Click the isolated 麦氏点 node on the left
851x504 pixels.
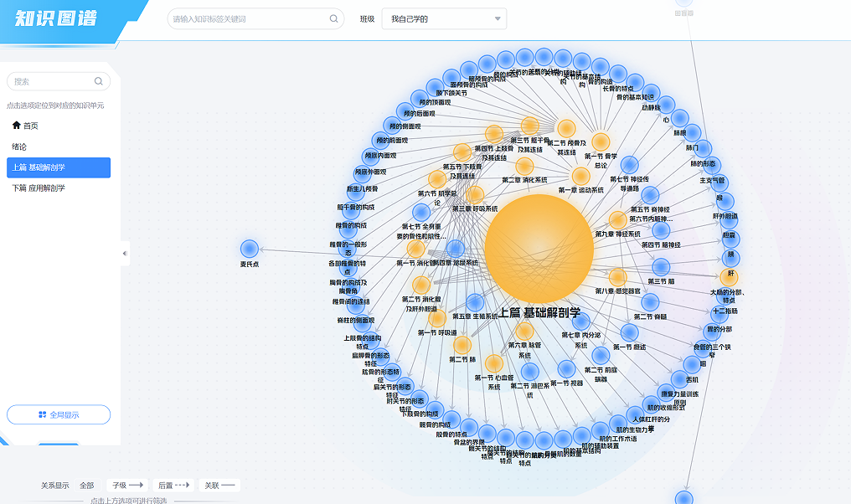tap(249, 249)
